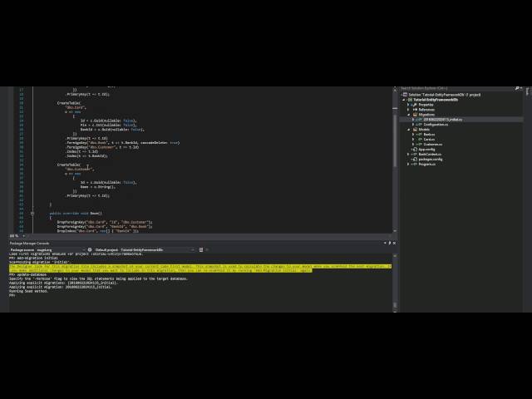The height and width of the screenshot is (399, 532).
Task: Click the Models folder icon
Action: (415, 130)
